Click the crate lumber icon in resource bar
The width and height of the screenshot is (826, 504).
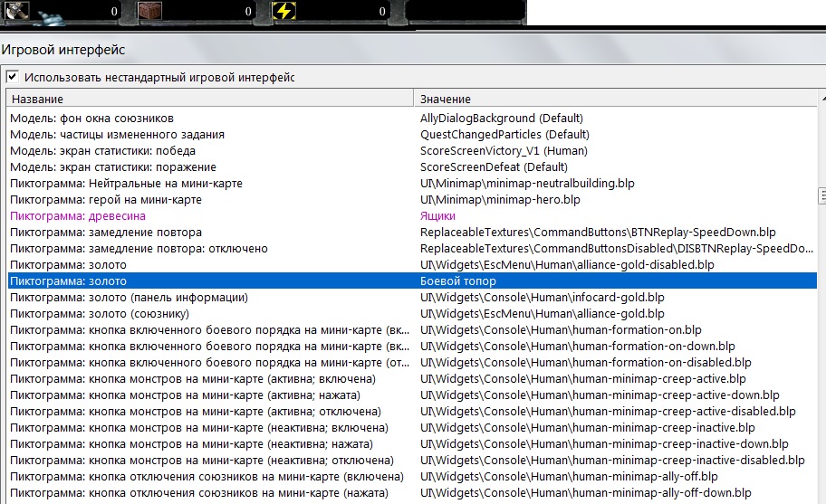149,11
